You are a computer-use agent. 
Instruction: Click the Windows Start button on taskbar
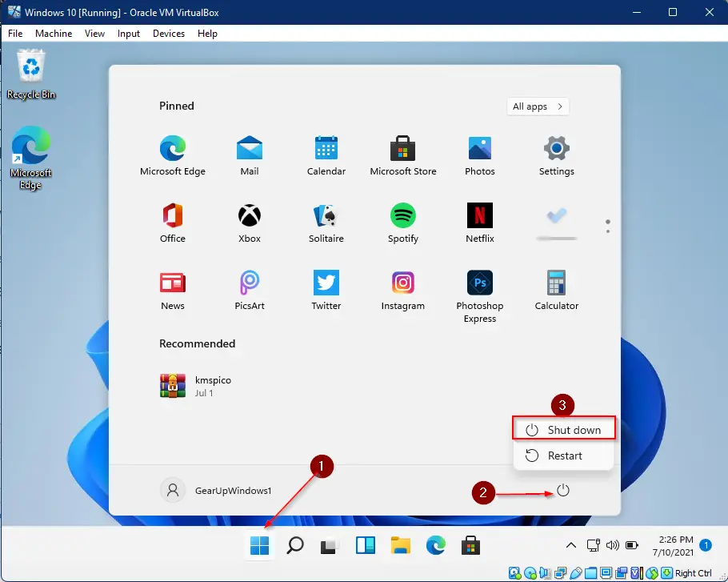point(259,545)
